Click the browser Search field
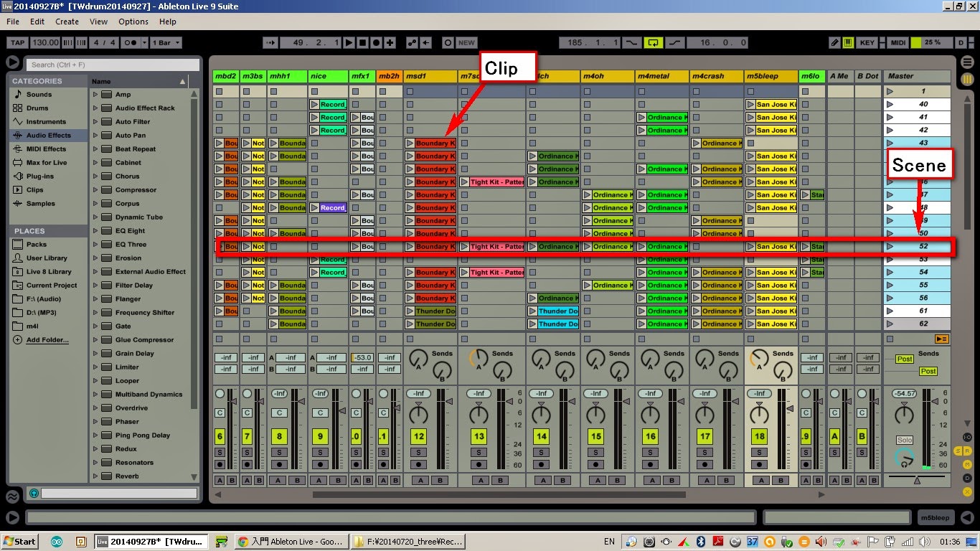The width and height of the screenshot is (980, 551). point(114,65)
